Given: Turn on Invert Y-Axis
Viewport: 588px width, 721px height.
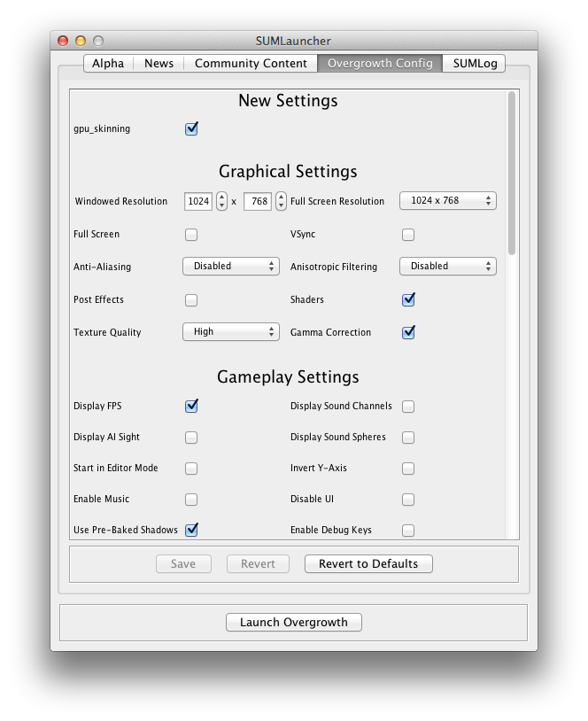Looking at the screenshot, I should point(408,469).
